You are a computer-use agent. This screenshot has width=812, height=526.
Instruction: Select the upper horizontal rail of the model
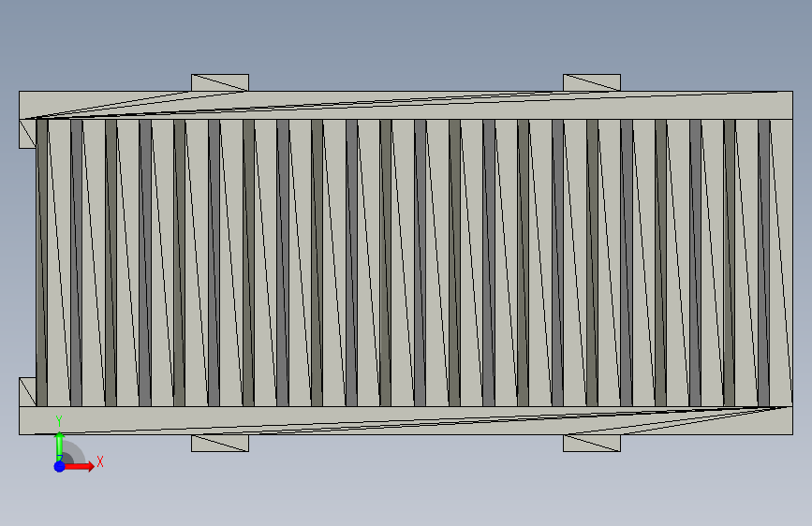click(406, 106)
